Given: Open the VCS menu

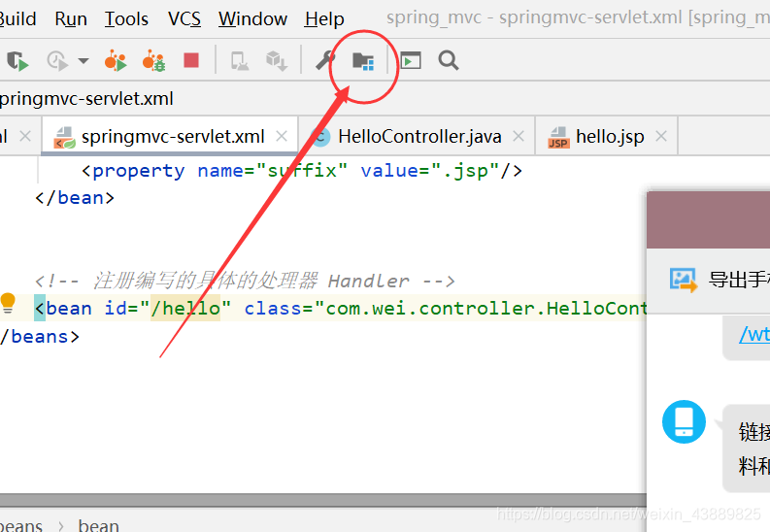Looking at the screenshot, I should 184,18.
